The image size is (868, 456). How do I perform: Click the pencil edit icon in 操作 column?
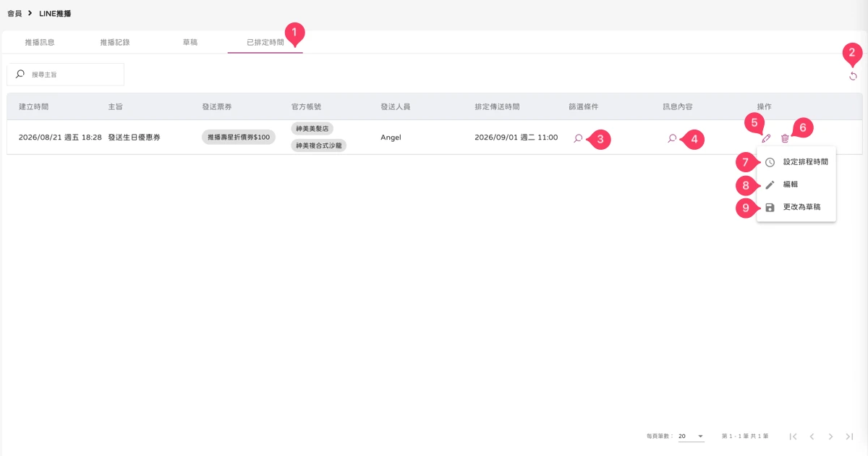click(767, 138)
